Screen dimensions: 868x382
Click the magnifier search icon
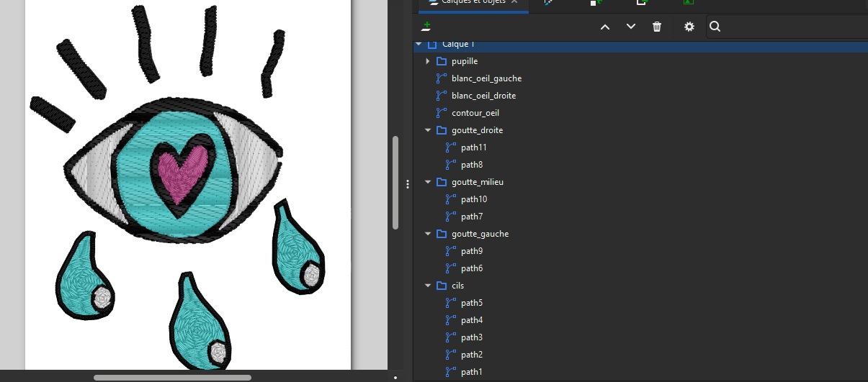click(x=715, y=27)
